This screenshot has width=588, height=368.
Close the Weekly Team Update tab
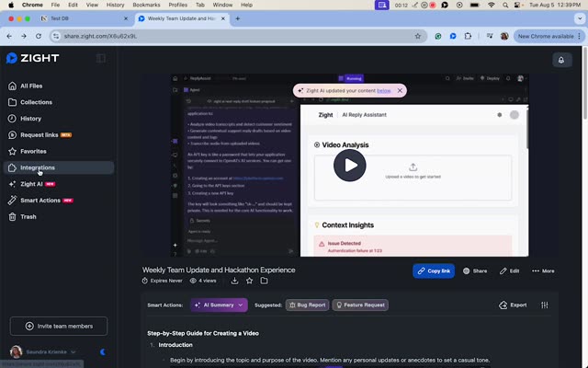coord(223,18)
